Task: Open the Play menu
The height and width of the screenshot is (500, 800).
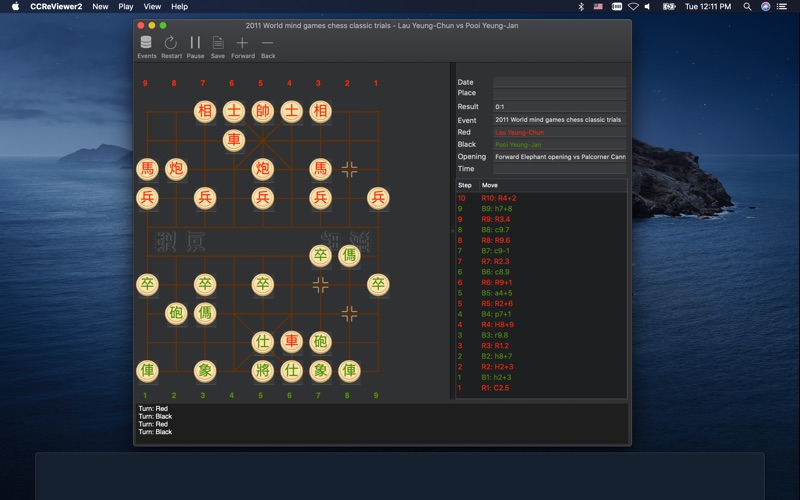Action: 126,6
